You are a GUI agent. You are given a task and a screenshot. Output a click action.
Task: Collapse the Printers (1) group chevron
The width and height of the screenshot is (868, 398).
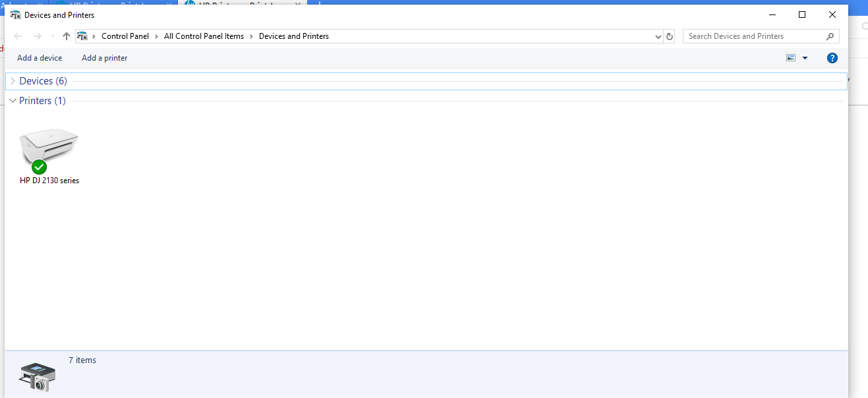pyautogui.click(x=13, y=101)
